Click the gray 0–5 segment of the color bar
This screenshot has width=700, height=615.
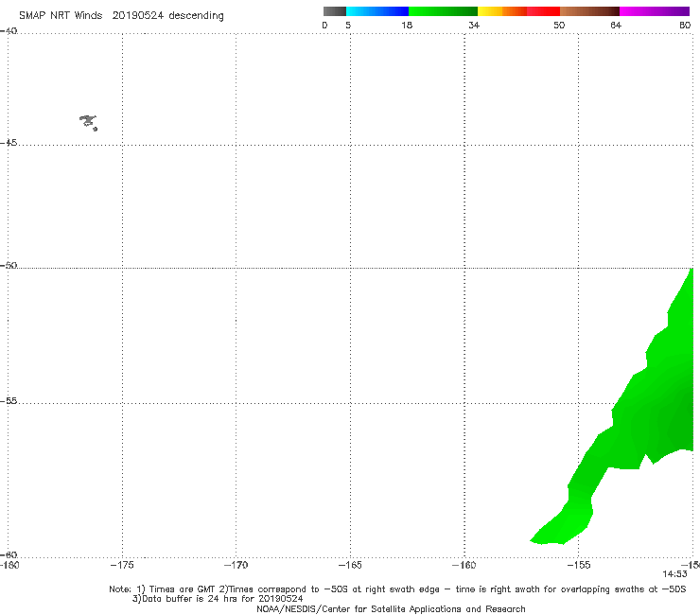(335, 11)
